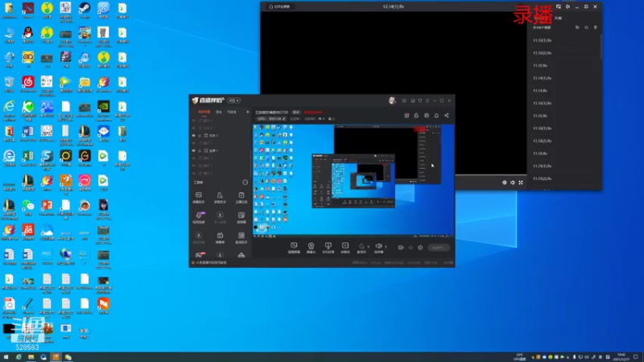The image size is (644, 362).
Task: Click the microphone icon in live toolbar
Action: click(x=361, y=246)
